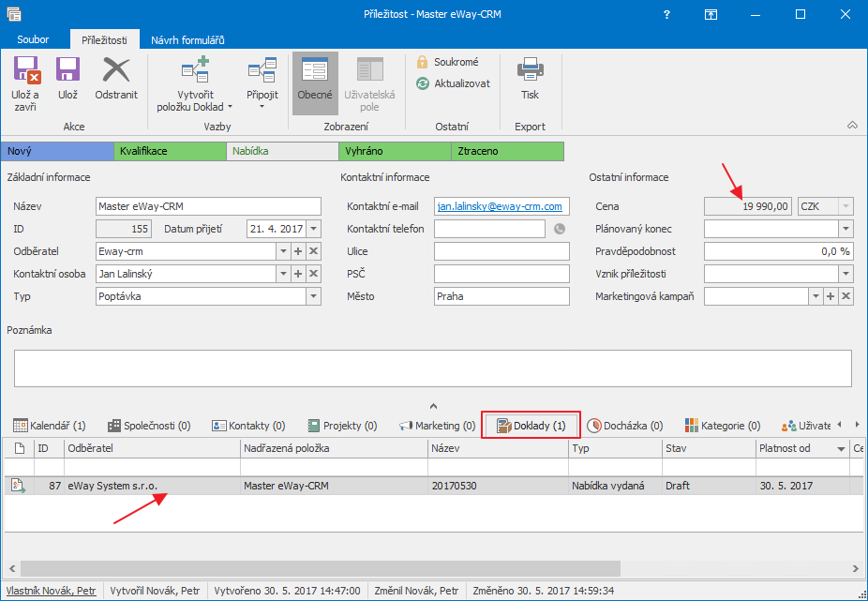
Task: Set workflow state to Ztraceno
Action: click(508, 151)
